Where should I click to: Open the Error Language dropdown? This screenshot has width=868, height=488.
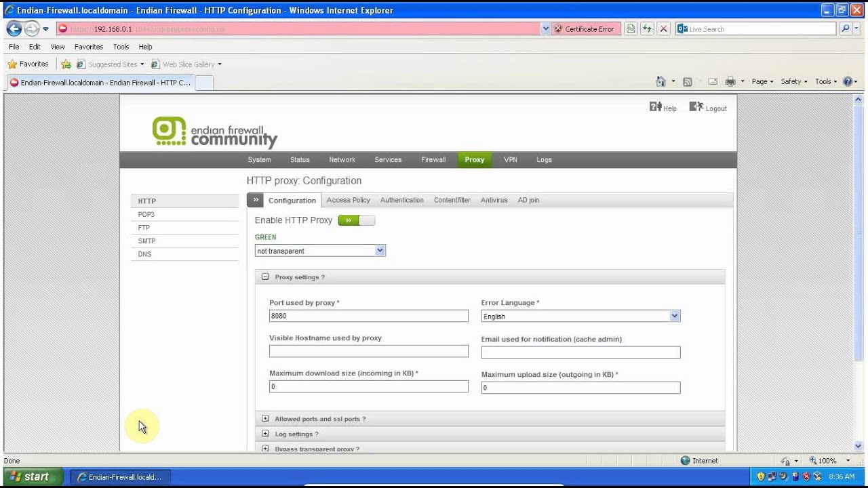click(580, 316)
